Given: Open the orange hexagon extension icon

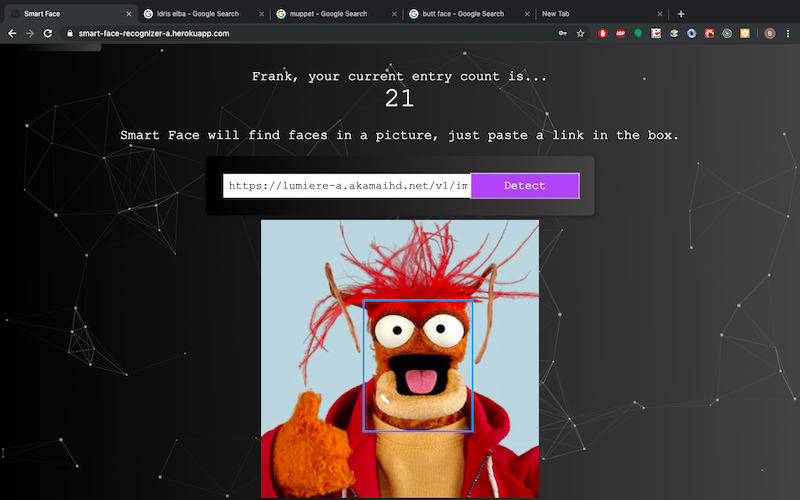Looking at the screenshot, I should pos(745,34).
